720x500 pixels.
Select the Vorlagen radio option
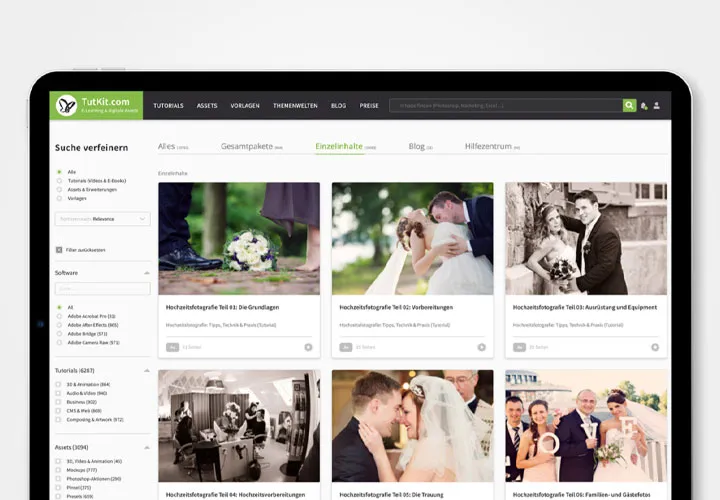pos(59,198)
